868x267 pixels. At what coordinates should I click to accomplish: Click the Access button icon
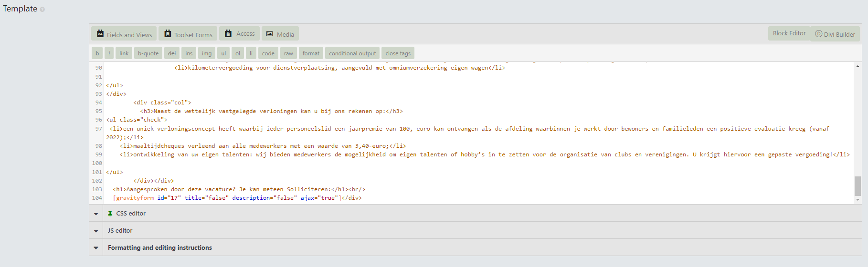228,34
